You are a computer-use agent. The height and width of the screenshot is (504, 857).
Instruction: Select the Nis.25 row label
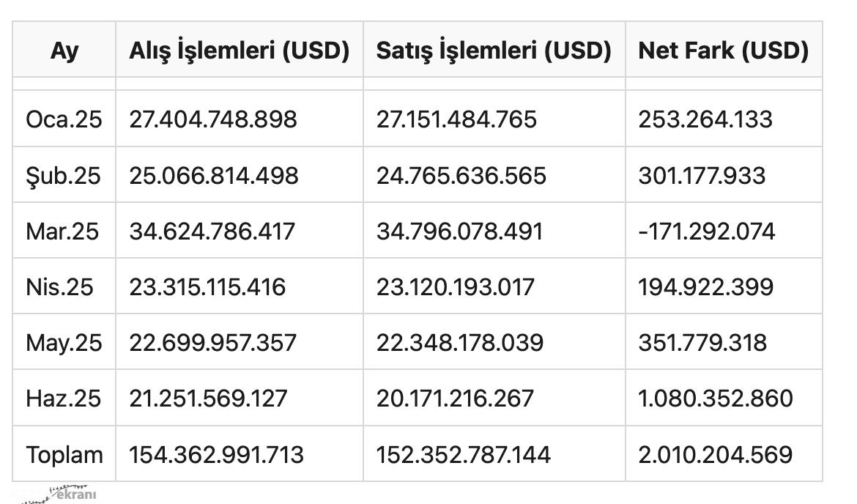coord(59,287)
